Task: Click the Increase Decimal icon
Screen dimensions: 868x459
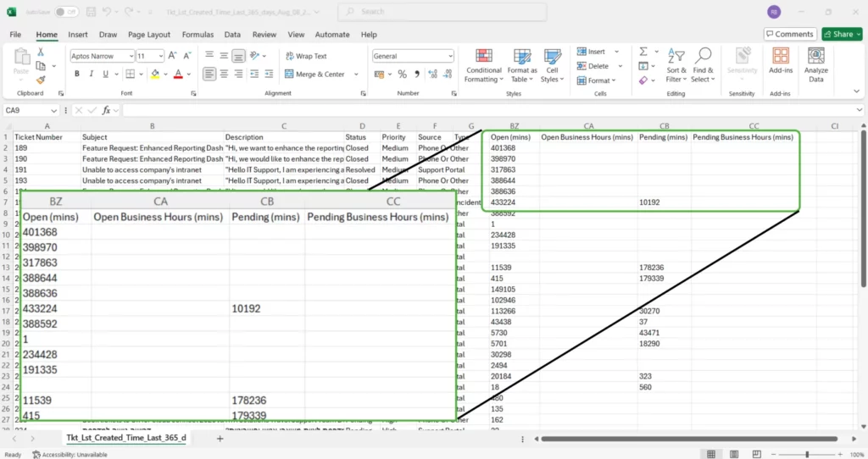Action: point(433,74)
